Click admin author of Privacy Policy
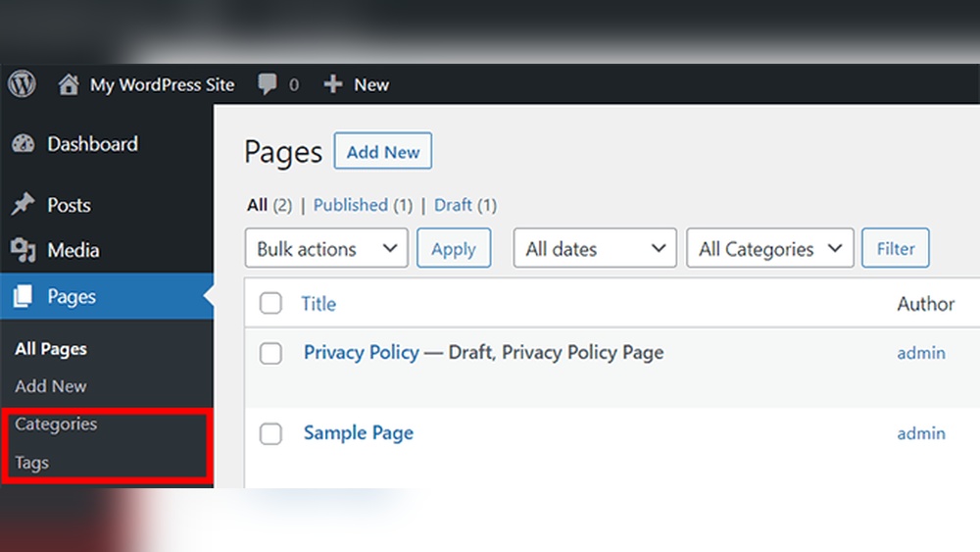 click(921, 353)
